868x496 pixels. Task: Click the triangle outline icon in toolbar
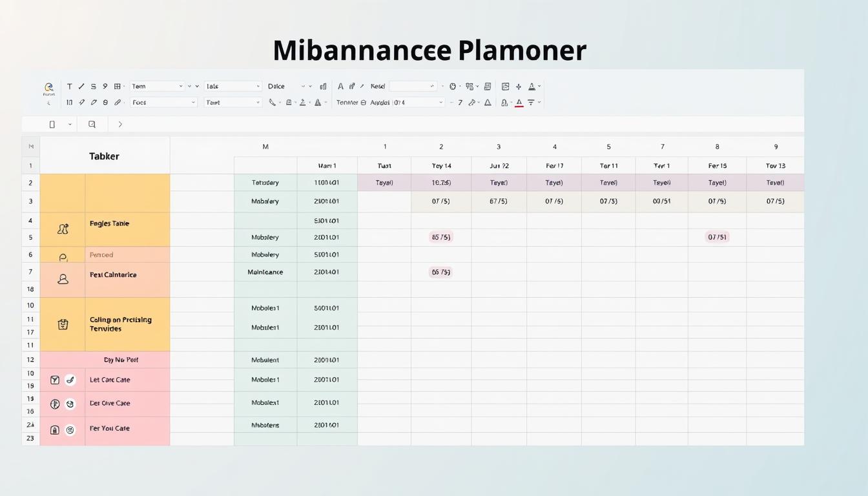(488, 102)
